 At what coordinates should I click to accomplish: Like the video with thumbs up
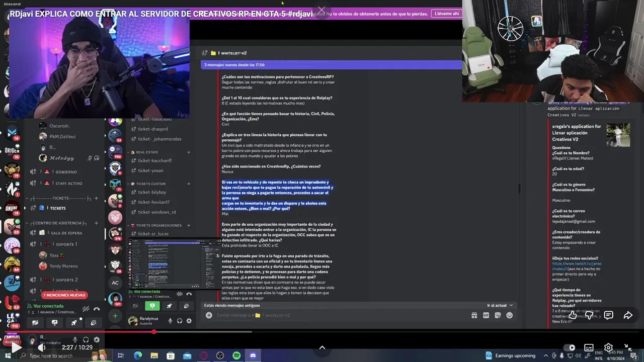572,315
